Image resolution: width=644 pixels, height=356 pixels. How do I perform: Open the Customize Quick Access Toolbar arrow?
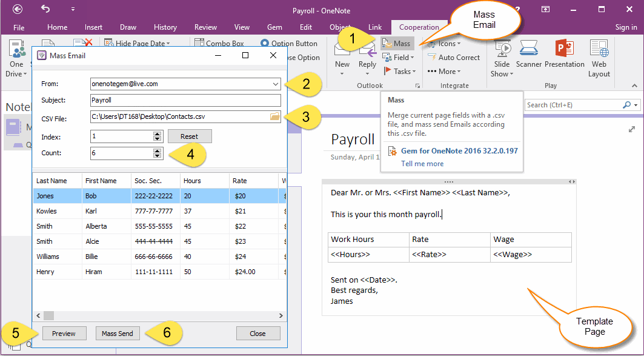pyautogui.click(x=73, y=10)
